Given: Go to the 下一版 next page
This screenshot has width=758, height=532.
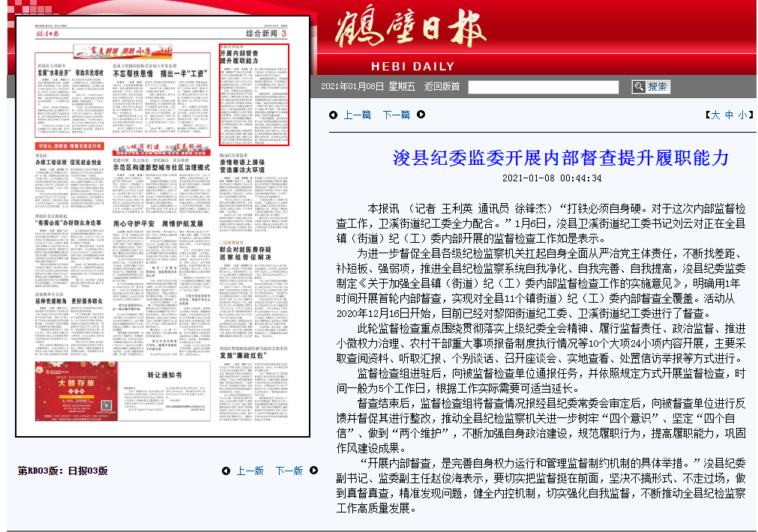Looking at the screenshot, I should point(289,471).
